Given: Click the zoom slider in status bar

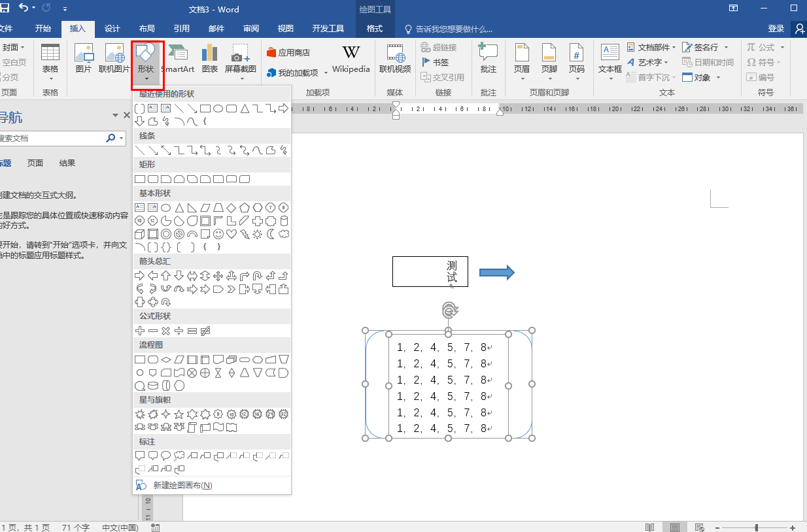Looking at the screenshot, I should (x=757, y=527).
